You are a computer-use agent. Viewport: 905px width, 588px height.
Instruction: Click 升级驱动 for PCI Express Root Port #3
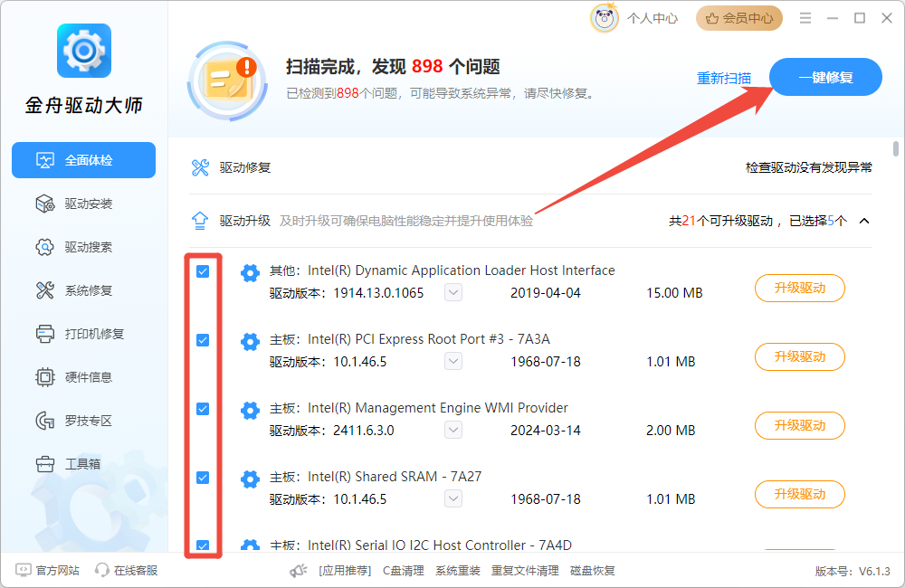coord(799,356)
